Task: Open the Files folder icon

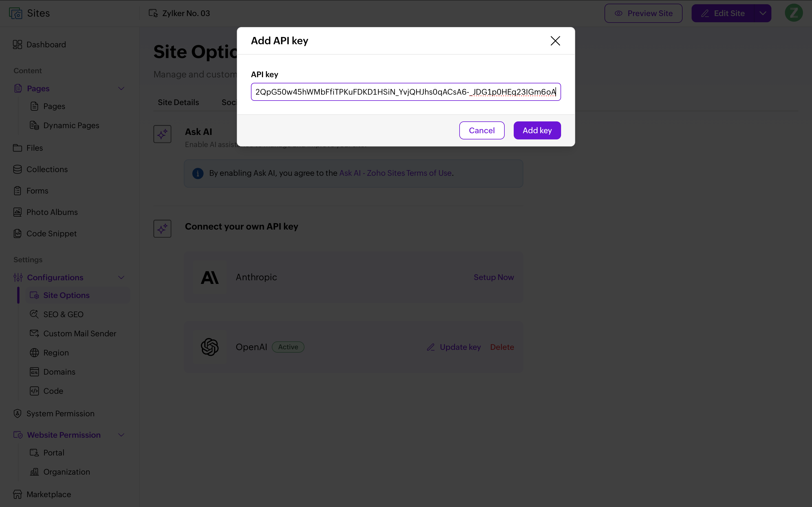Action: 17,148
